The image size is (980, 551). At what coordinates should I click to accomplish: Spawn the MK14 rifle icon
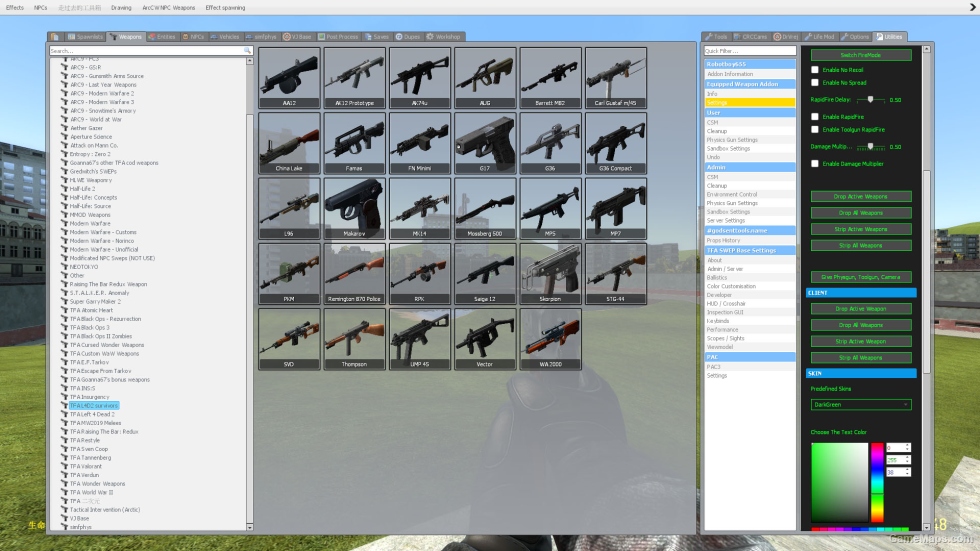coord(419,208)
